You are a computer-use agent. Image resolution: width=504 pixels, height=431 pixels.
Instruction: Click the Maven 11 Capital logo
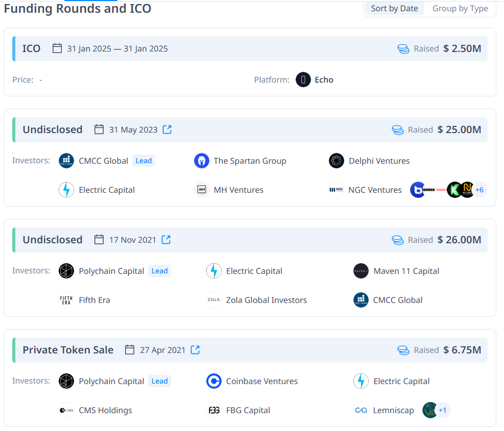pyautogui.click(x=361, y=271)
